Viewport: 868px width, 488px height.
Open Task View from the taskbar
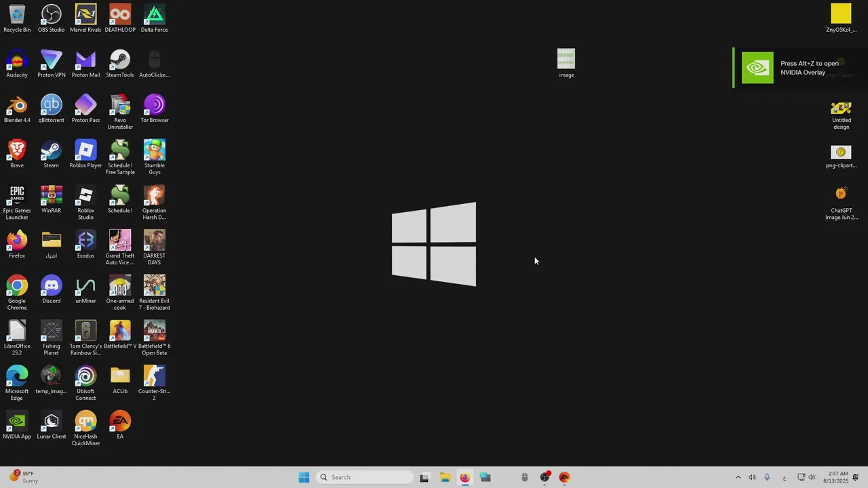tap(425, 477)
